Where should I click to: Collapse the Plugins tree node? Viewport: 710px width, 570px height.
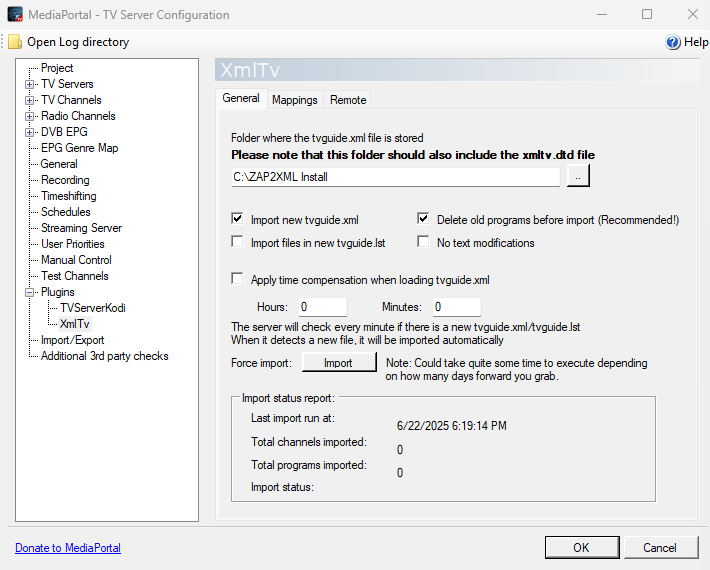click(29, 292)
